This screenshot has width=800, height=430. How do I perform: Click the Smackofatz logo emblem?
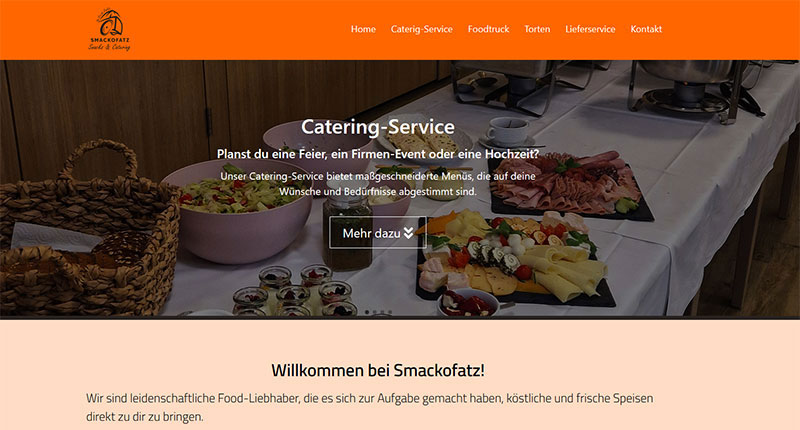click(110, 22)
